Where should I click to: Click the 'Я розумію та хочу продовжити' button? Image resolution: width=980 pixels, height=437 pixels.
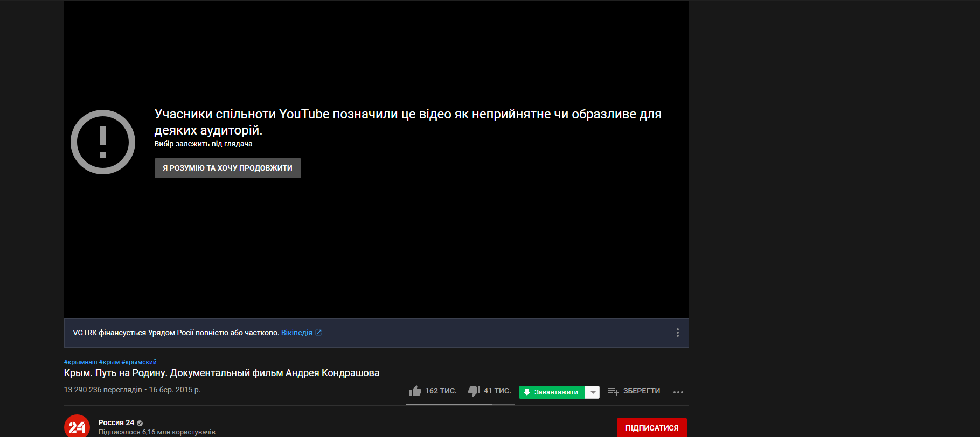pyautogui.click(x=227, y=168)
